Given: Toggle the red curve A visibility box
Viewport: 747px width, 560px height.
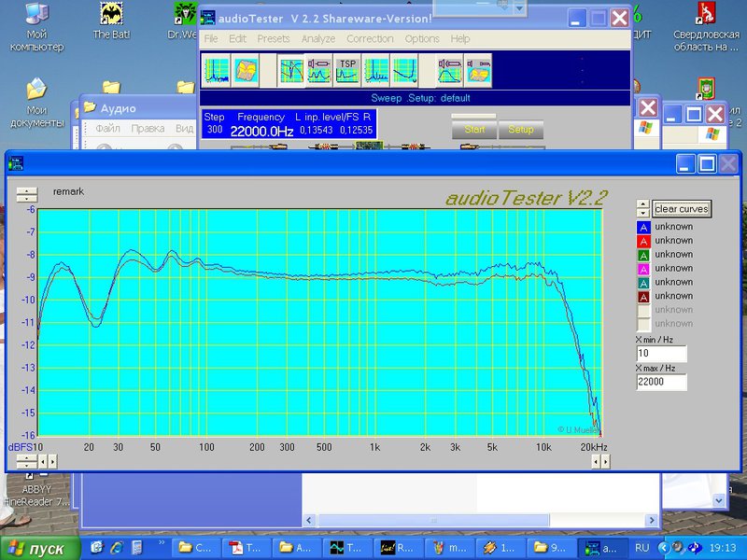Looking at the screenshot, I should [x=643, y=241].
